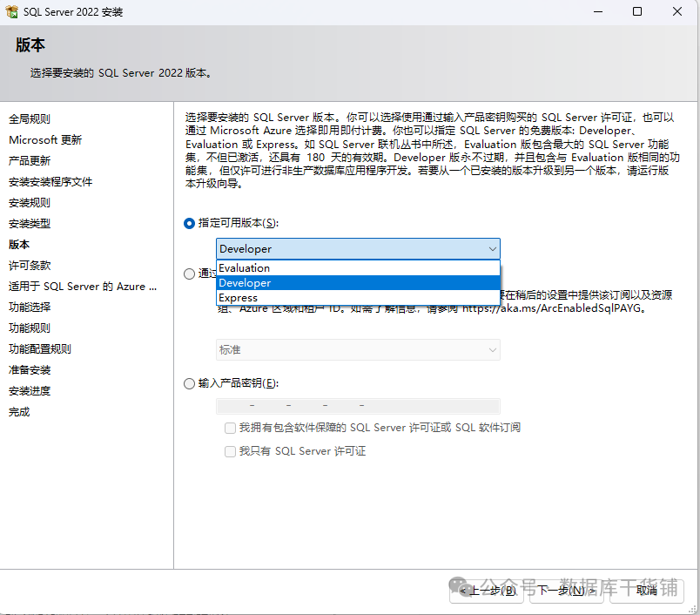700x615 pixels.
Task: Open the 安装类型 step
Action: pos(30,224)
